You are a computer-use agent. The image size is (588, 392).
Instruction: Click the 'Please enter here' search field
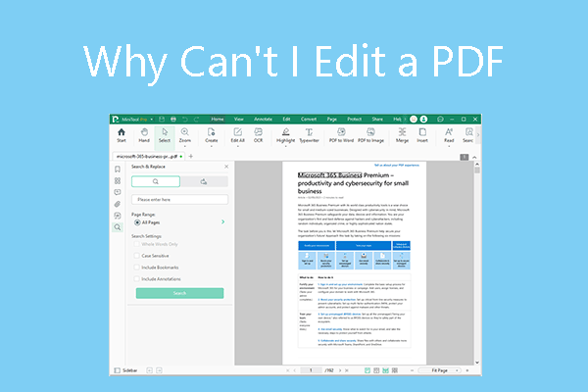coord(179,199)
